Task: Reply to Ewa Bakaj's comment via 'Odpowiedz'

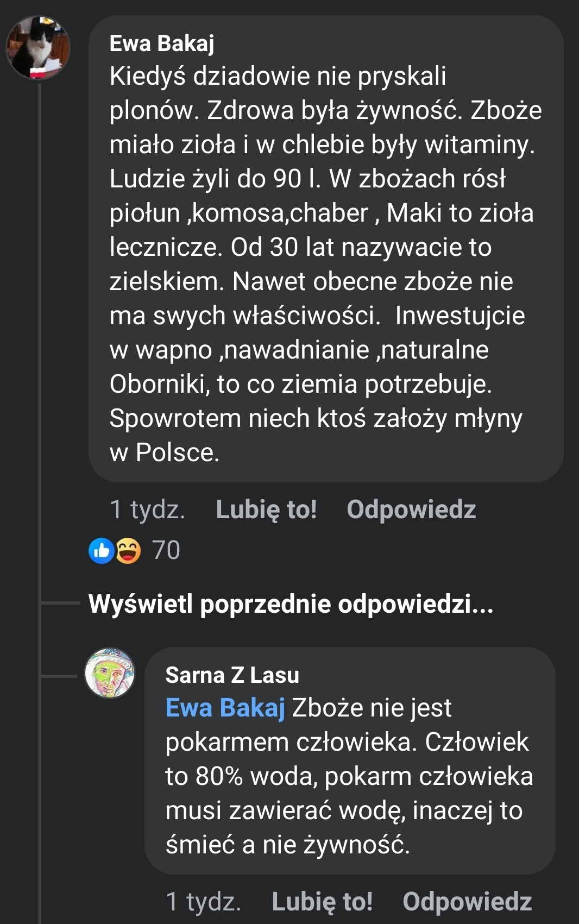Action: pos(411,510)
